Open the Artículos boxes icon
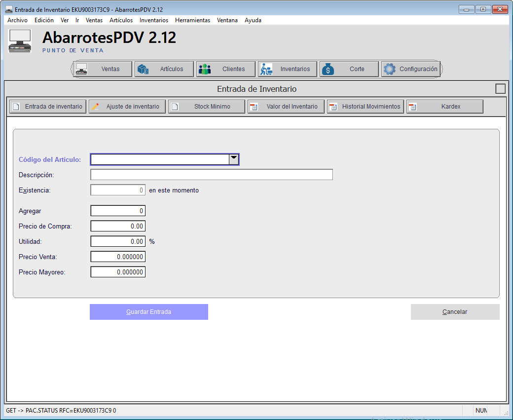 143,69
